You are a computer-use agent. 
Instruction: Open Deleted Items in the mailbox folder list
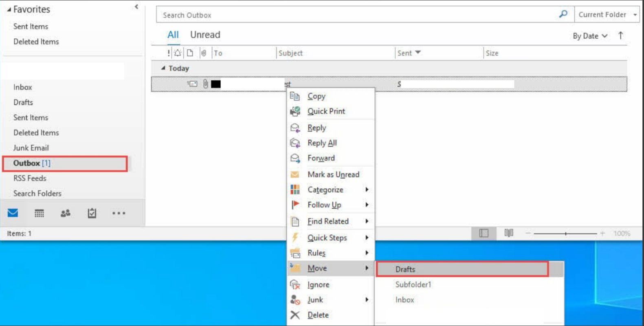click(x=36, y=133)
